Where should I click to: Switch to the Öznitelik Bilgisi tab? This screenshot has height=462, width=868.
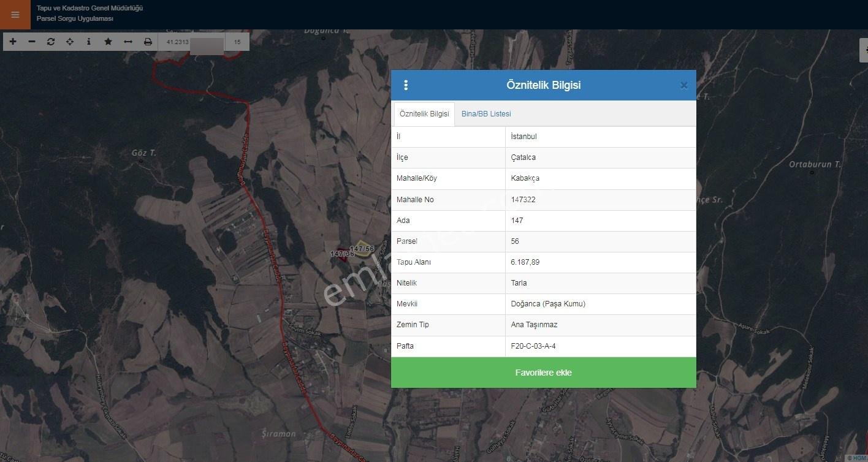[424, 114]
